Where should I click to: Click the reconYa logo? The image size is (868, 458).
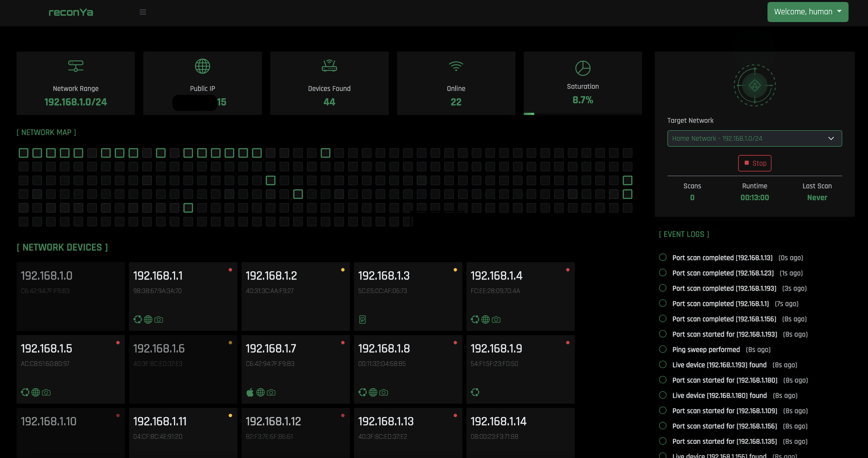tap(71, 12)
